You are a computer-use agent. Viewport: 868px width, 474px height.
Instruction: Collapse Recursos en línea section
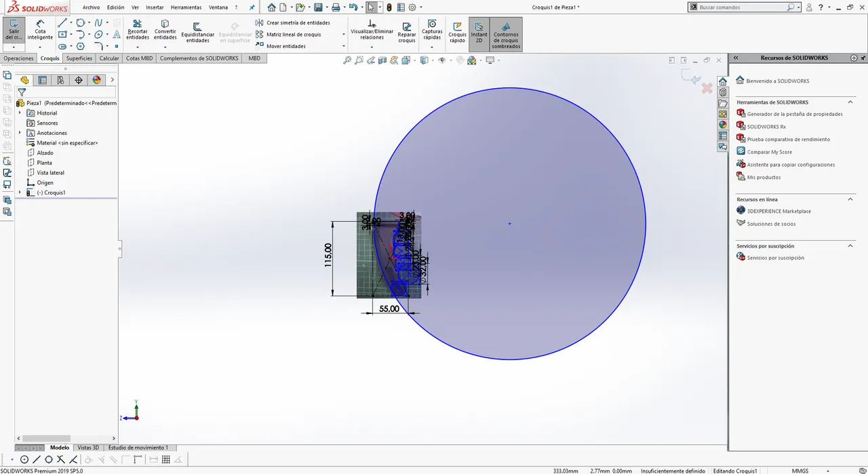coord(850,199)
